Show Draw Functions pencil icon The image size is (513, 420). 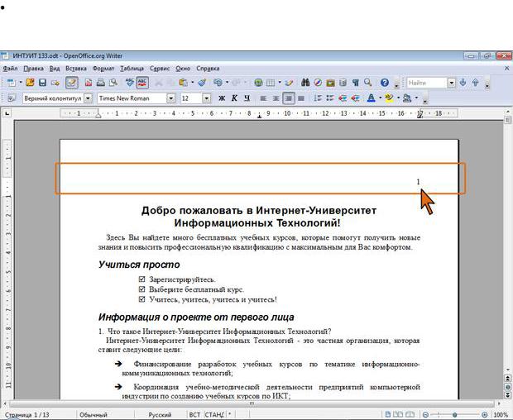coord(289,83)
